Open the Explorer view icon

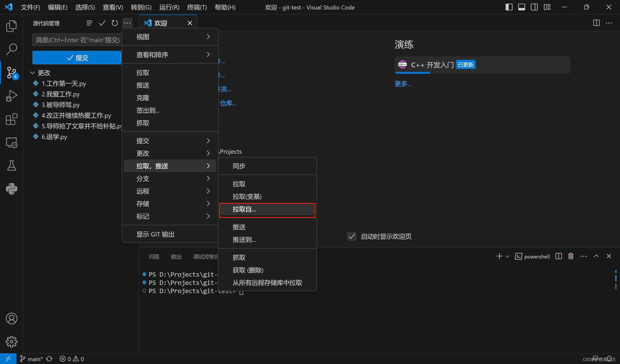tap(11, 26)
